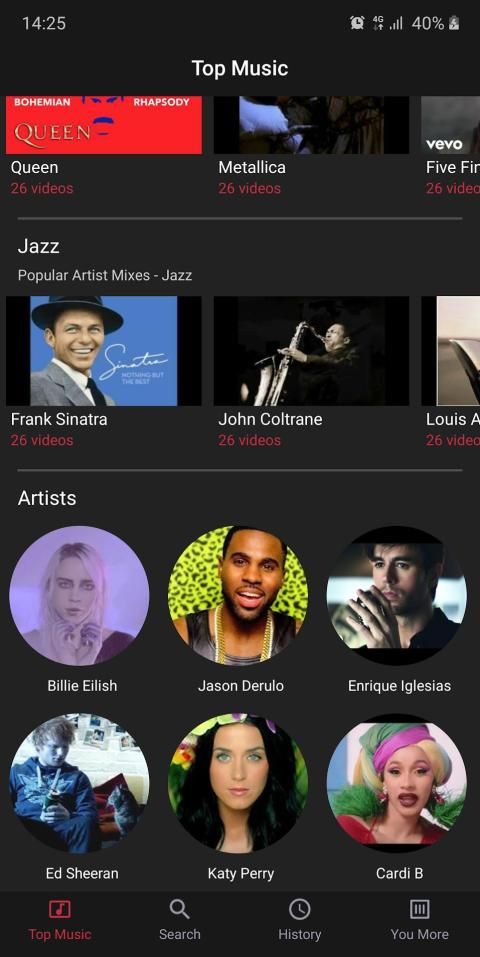Open the You More icon
This screenshot has height=957, width=480.
420,909
